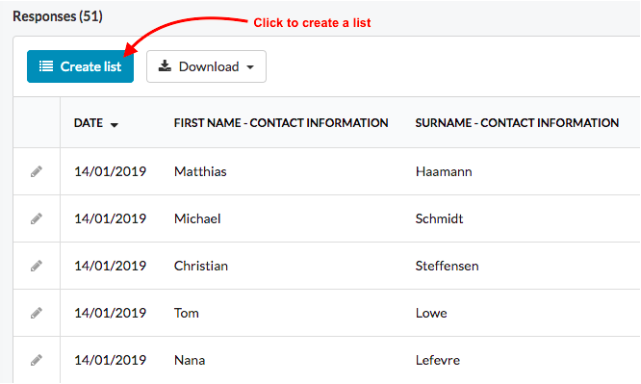Image resolution: width=641 pixels, height=384 pixels.
Task: Click First Name - Contact Information header
Action: click(x=281, y=123)
